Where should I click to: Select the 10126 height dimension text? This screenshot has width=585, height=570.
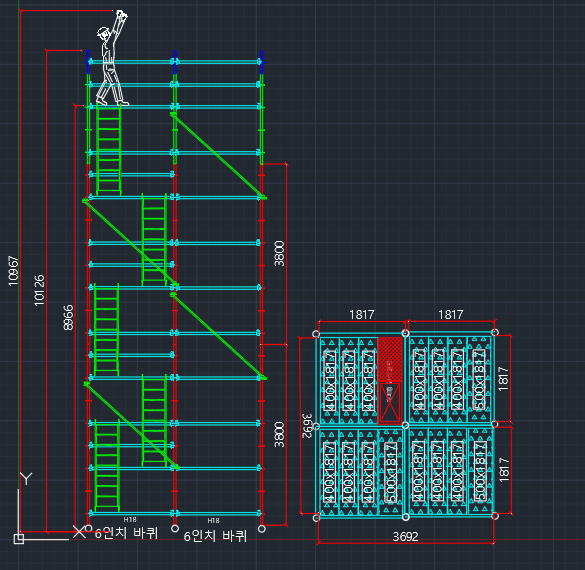pyautogui.click(x=39, y=290)
